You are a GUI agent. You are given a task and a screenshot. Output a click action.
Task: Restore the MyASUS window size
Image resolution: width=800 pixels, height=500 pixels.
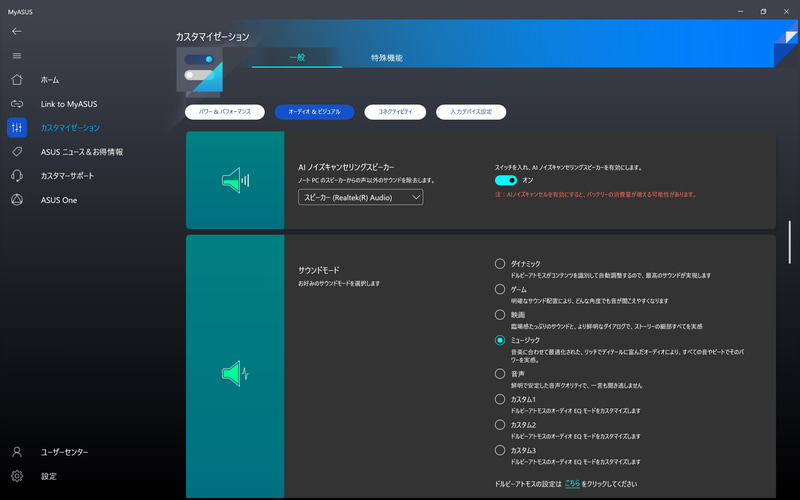point(763,11)
